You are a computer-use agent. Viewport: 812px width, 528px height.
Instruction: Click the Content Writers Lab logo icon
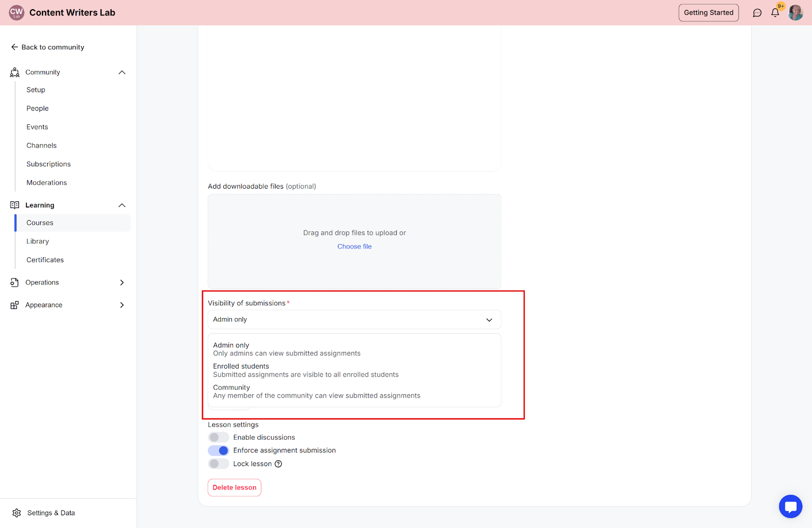click(x=16, y=13)
